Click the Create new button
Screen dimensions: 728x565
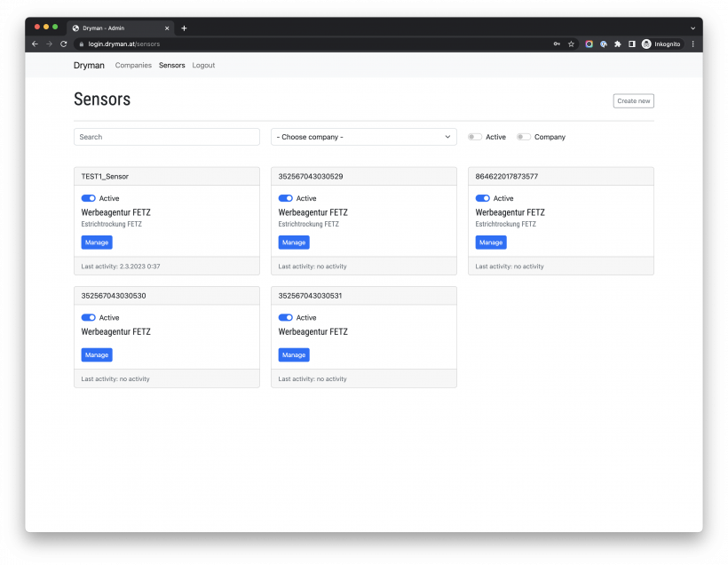(x=633, y=100)
